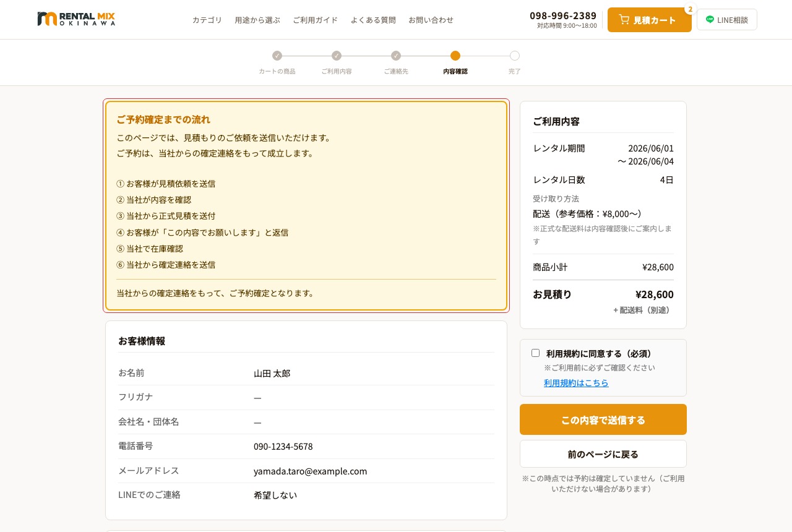Click phone value 090-1234-5678
This screenshot has height=532, width=792.
[283, 447]
